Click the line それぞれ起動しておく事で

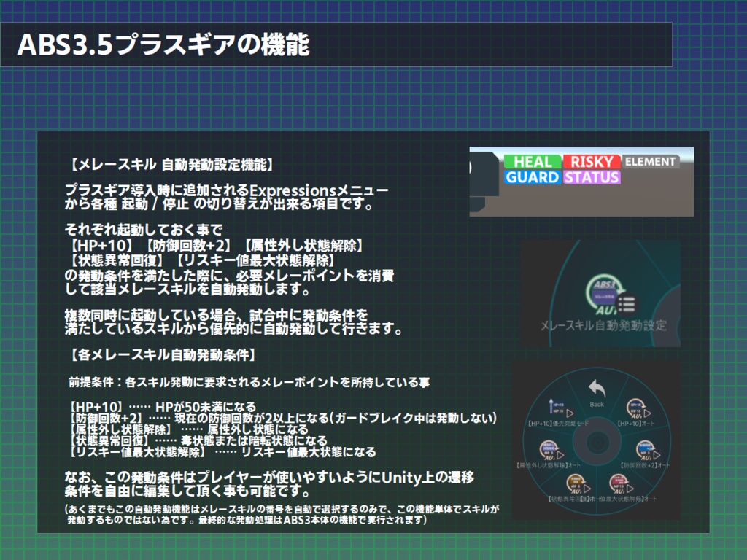pos(144,230)
